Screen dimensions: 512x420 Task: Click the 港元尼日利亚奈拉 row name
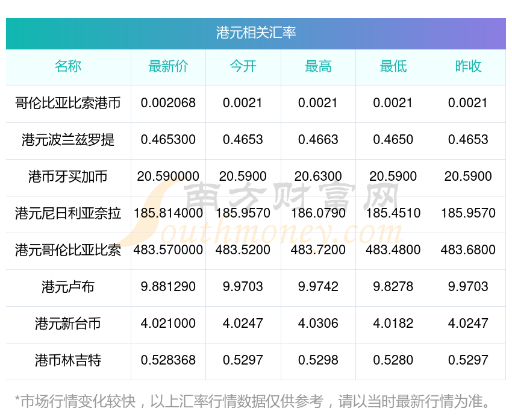68,213
